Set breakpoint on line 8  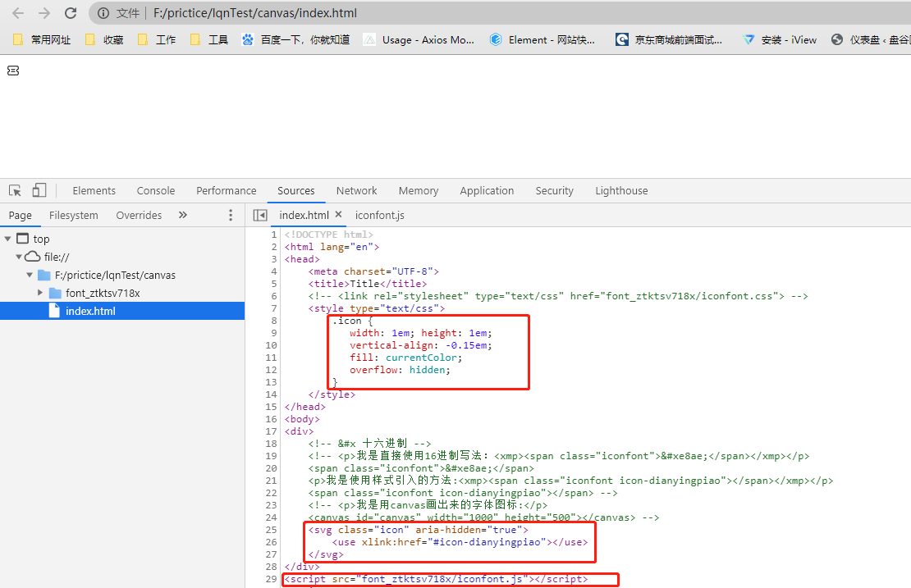point(274,321)
